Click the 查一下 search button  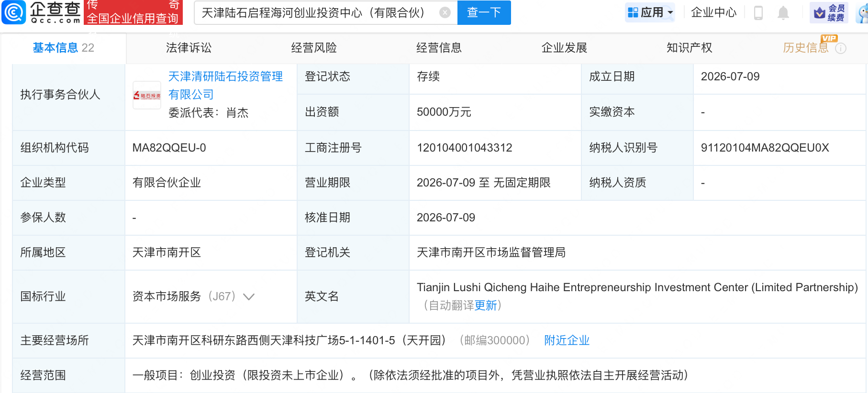(484, 12)
